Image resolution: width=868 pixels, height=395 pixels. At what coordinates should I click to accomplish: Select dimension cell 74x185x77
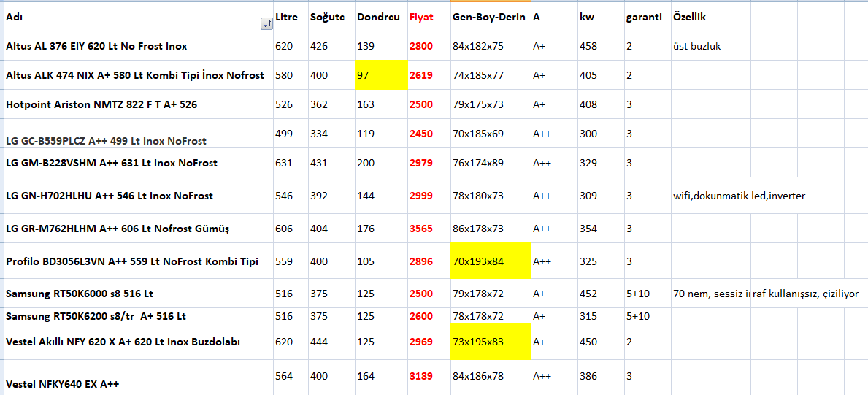tap(491, 74)
